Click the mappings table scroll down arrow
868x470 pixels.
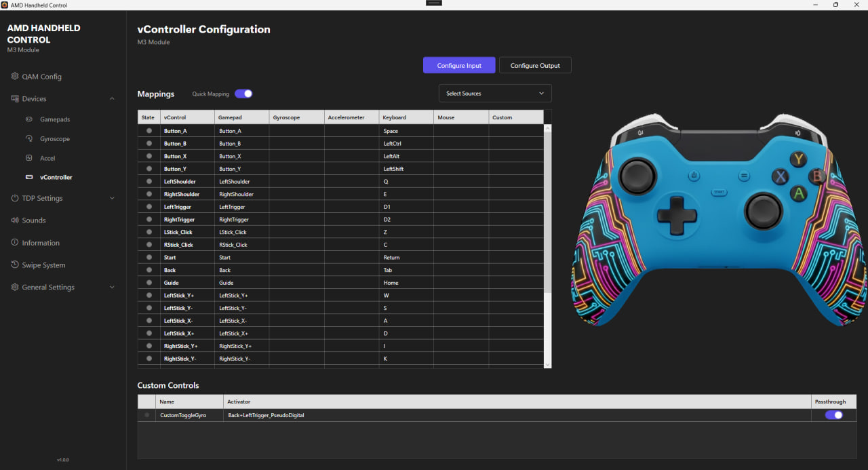(548, 364)
